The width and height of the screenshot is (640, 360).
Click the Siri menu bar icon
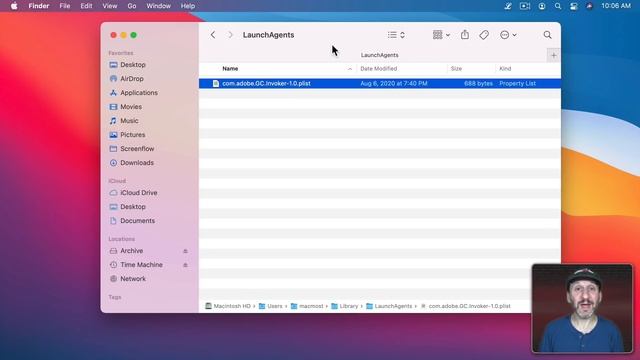(x=589, y=6)
